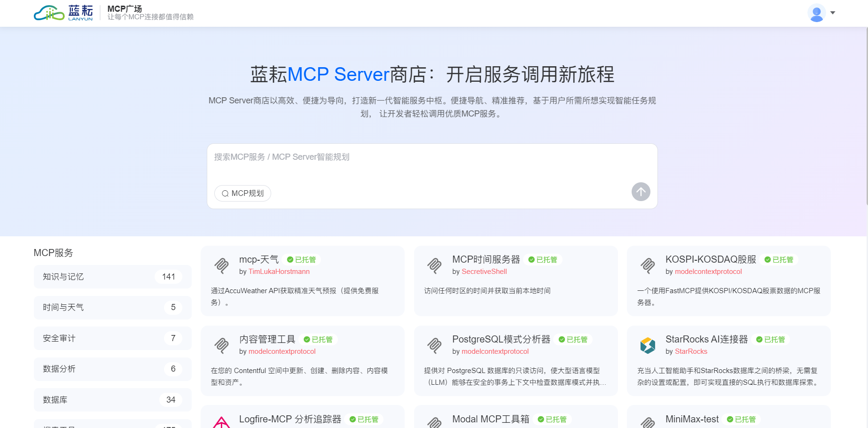868x428 pixels.
Task: Open author StarRocks link
Action: [691, 351]
